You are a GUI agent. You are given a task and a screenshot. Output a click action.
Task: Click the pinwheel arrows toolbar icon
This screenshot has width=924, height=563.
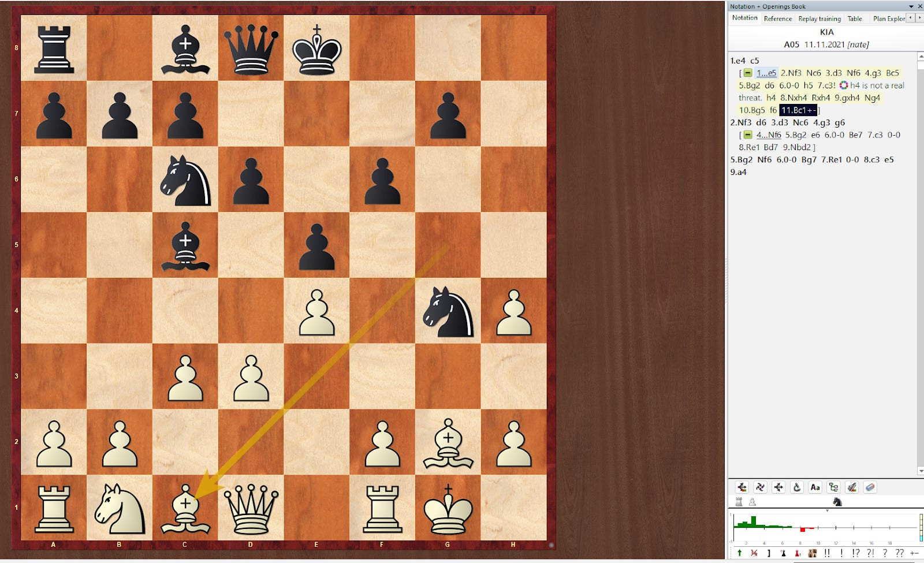pos(760,487)
